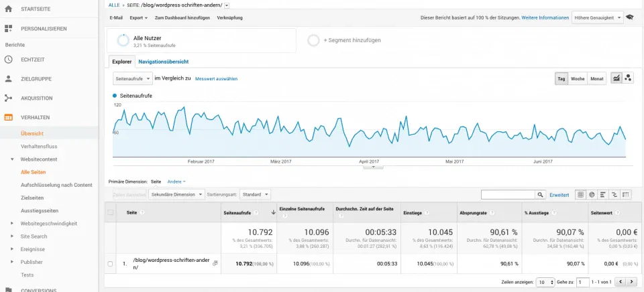Select the performance bar view icon
The image size is (644, 292).
pos(603,195)
